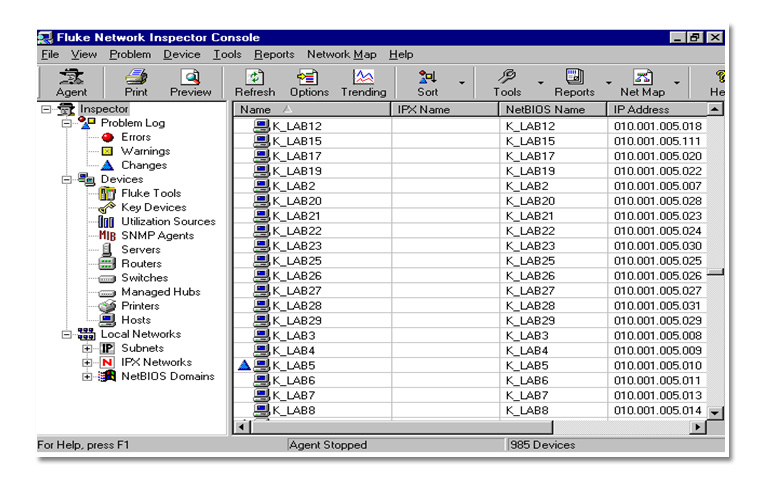
Task: Open the Sort dropdown arrow
Action: [x=462, y=83]
